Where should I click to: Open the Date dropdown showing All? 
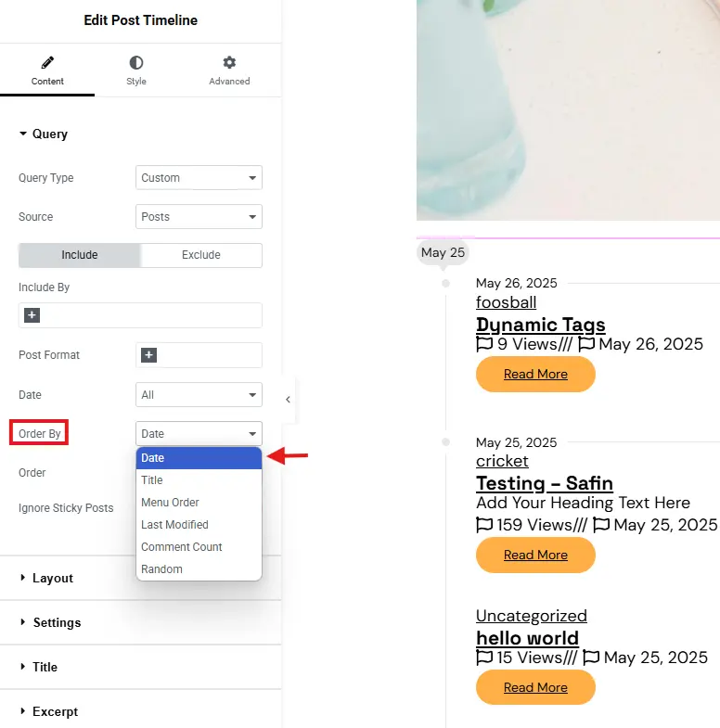(199, 395)
